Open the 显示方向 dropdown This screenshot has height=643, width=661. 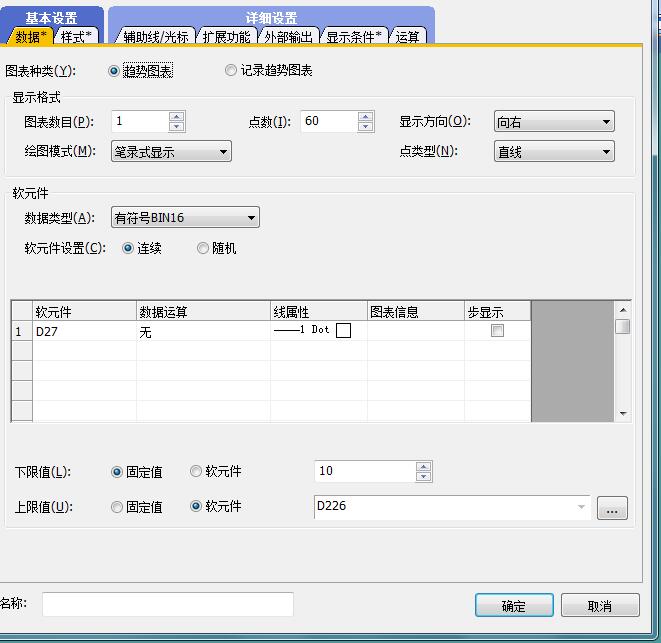(x=554, y=122)
